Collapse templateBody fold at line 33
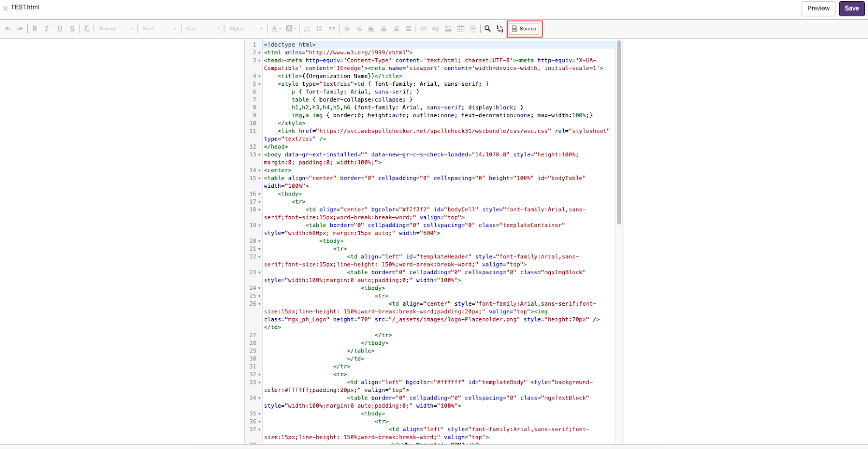 coord(260,382)
